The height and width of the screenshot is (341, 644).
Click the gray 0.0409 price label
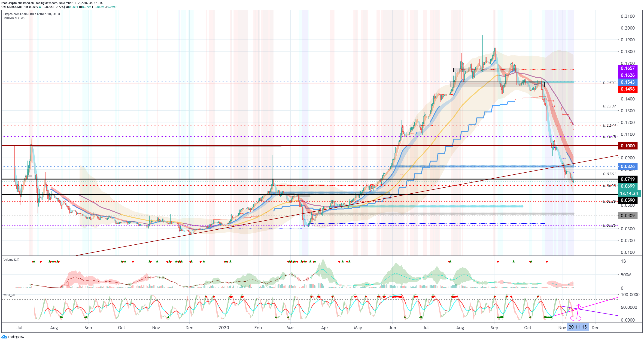628,216
